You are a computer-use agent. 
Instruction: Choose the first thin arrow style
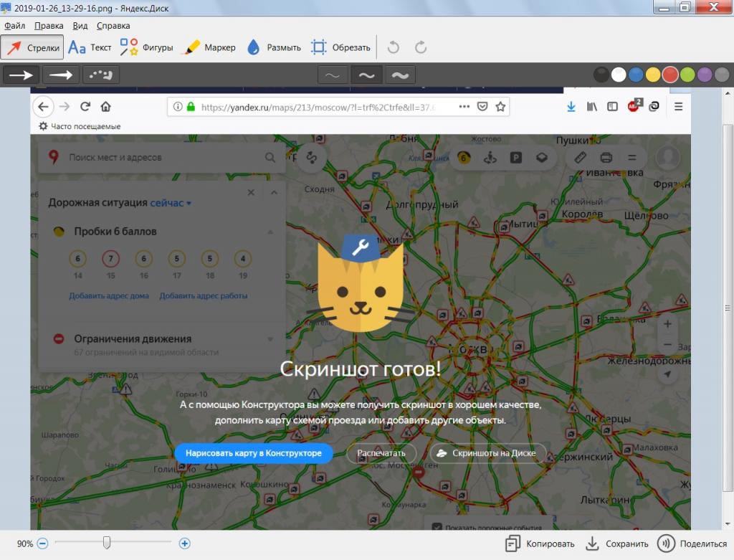click(x=22, y=75)
